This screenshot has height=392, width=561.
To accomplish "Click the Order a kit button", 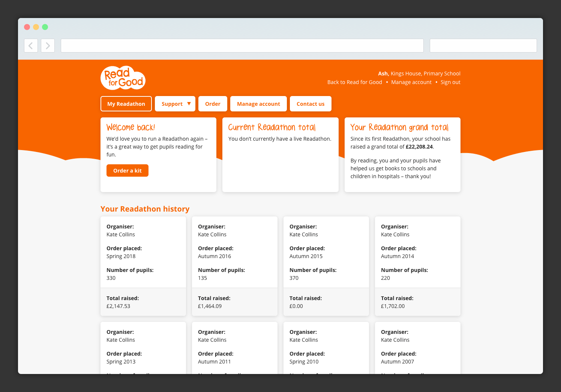I will pyautogui.click(x=127, y=171).
